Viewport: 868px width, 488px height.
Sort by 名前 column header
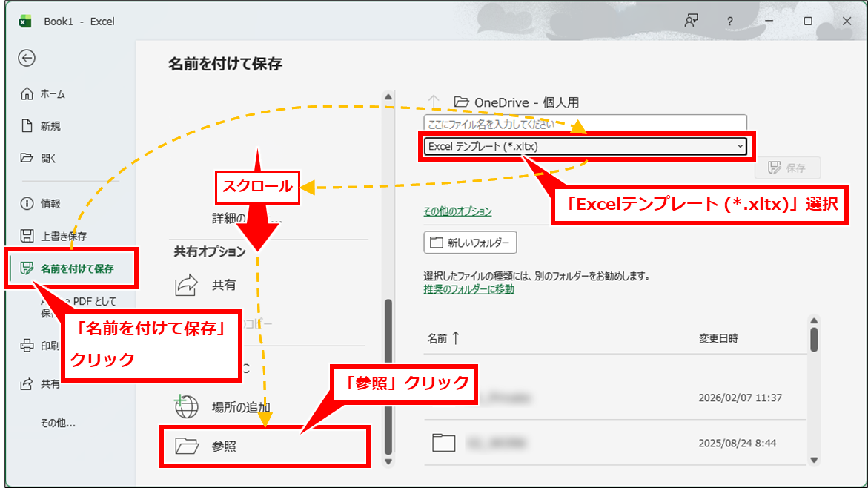pyautogui.click(x=443, y=338)
